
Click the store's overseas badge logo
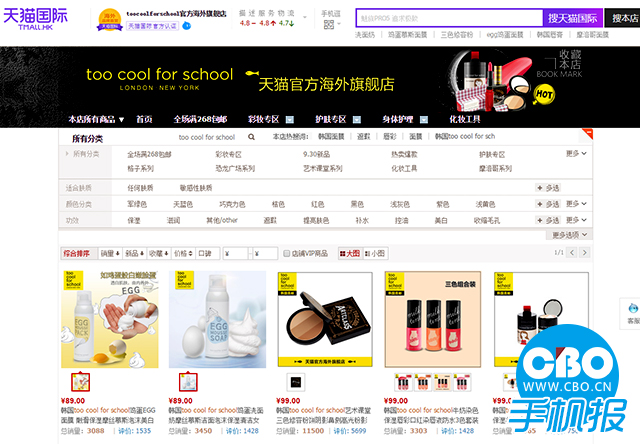pos(109,20)
